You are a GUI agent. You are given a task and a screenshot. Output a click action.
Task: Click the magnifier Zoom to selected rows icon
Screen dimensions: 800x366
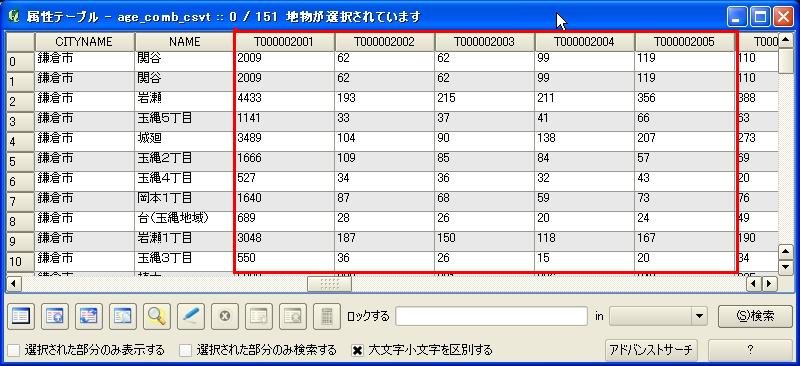point(157,316)
